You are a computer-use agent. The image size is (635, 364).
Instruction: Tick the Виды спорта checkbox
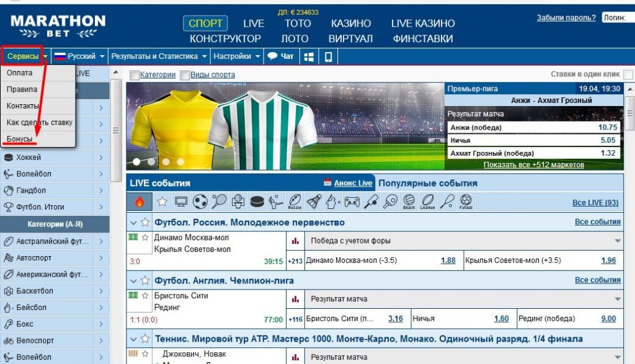[x=185, y=75]
